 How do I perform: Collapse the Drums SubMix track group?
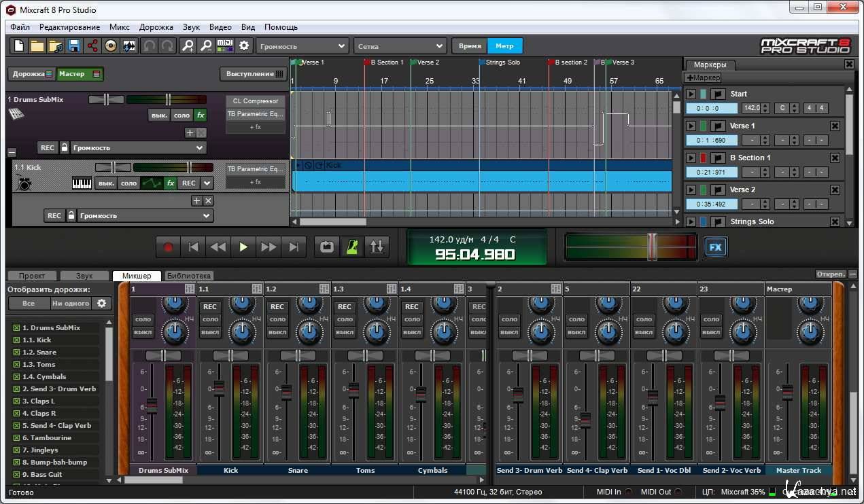tap(12, 152)
